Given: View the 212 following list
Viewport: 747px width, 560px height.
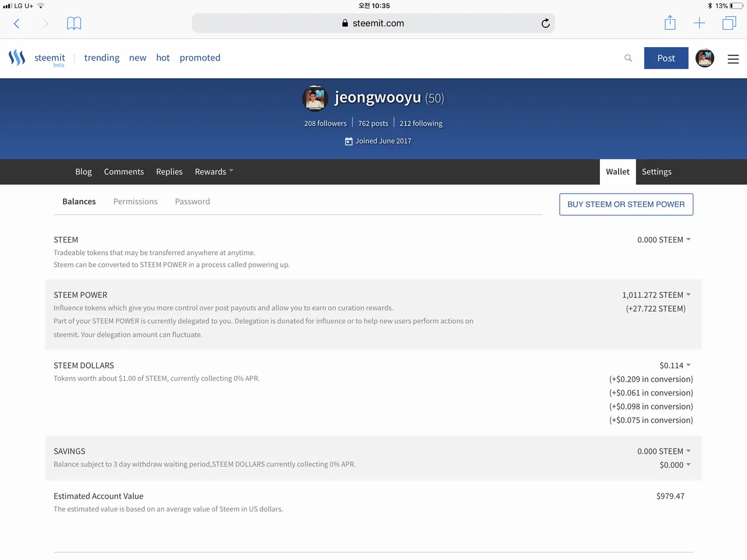Looking at the screenshot, I should pyautogui.click(x=421, y=124).
